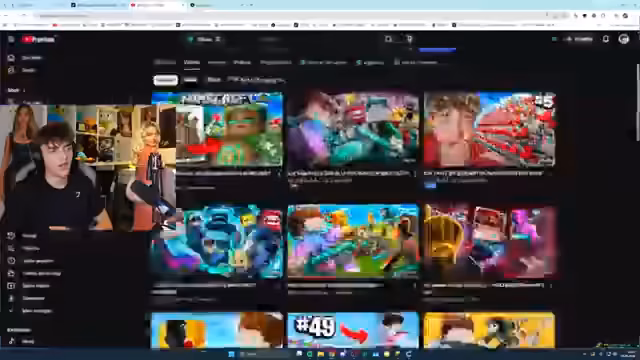
Task: Select the third sort filter chip
Action: pos(214,80)
